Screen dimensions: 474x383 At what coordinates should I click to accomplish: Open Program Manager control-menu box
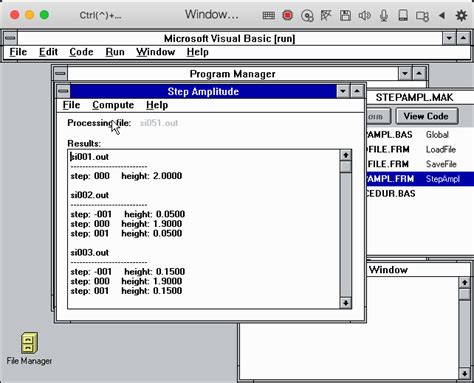pyautogui.click(x=60, y=73)
